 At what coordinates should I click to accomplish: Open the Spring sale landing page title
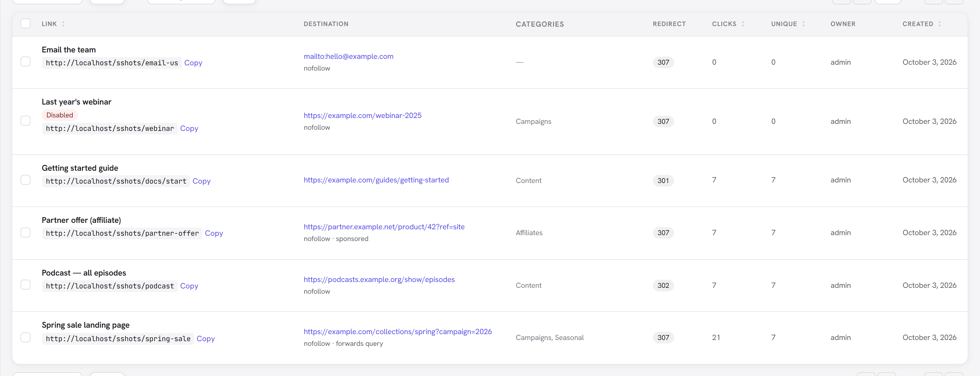(x=86, y=325)
